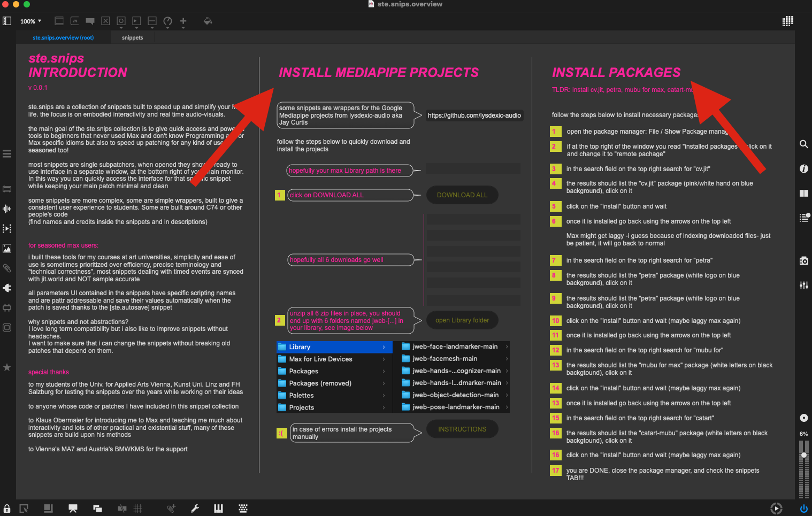Open the Max console list icon in right sidebar
This screenshot has height=516, width=812.
[803, 217]
